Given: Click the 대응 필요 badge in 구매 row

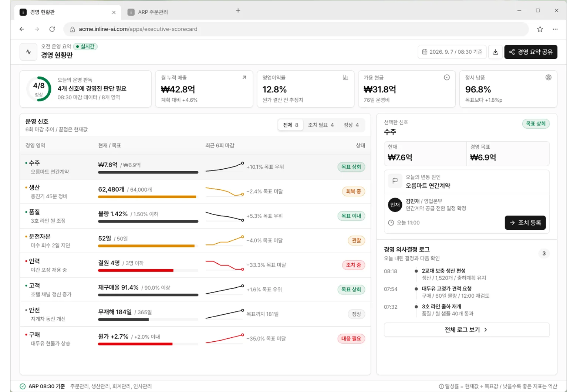Looking at the screenshot, I should click(351, 339).
